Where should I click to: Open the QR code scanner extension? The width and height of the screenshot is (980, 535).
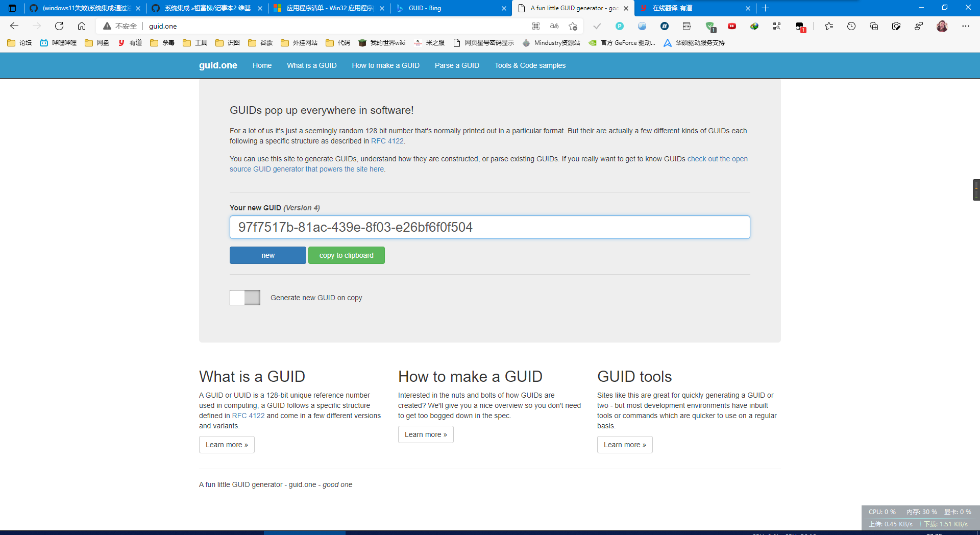tap(777, 26)
